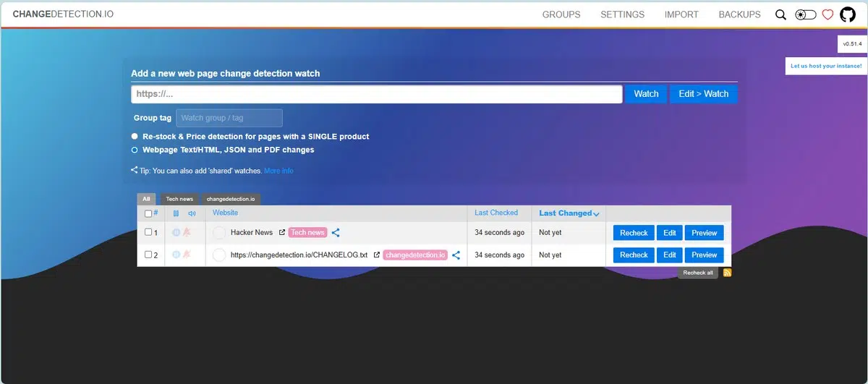Screen dimensions: 868x384
Task: Click the CHANGEDETECTION.IO logo
Action: coord(63,14)
